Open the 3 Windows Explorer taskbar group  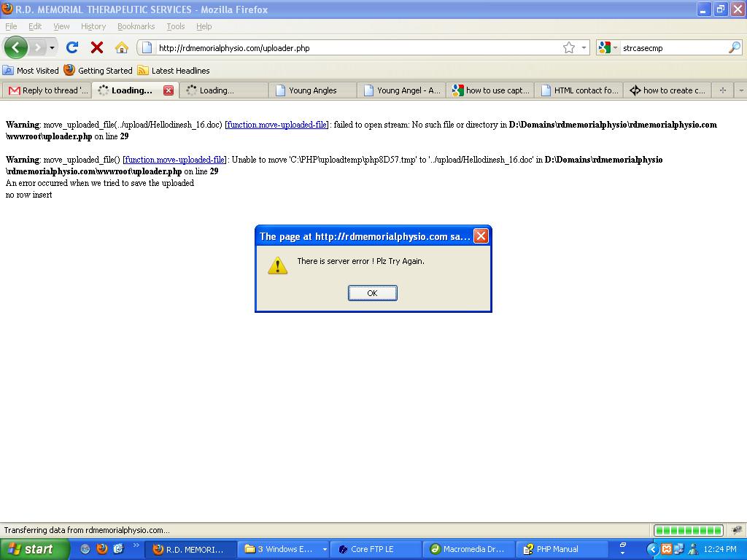pos(284,550)
